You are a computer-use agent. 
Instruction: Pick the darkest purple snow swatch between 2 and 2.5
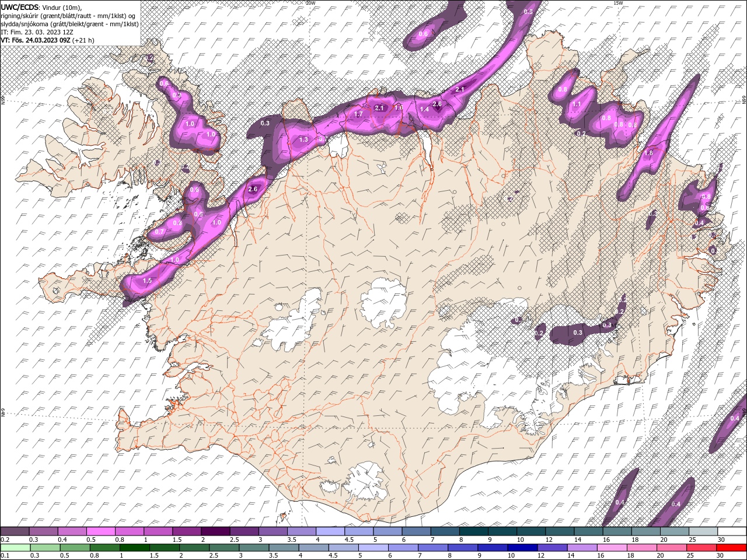(x=215, y=531)
